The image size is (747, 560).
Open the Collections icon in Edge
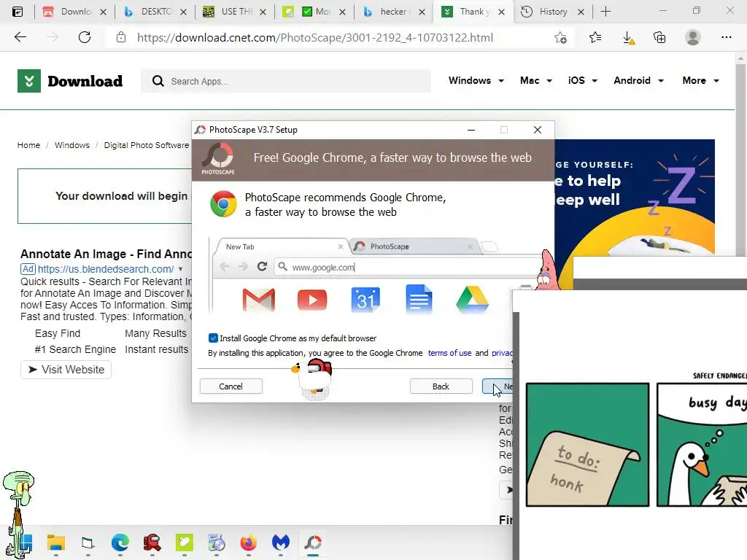[659, 37]
